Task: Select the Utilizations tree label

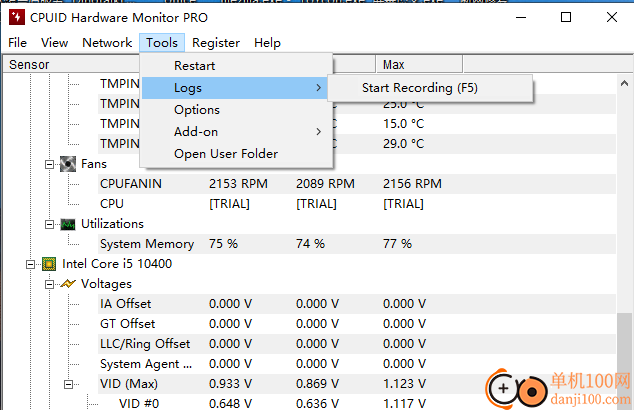Action: [x=112, y=224]
